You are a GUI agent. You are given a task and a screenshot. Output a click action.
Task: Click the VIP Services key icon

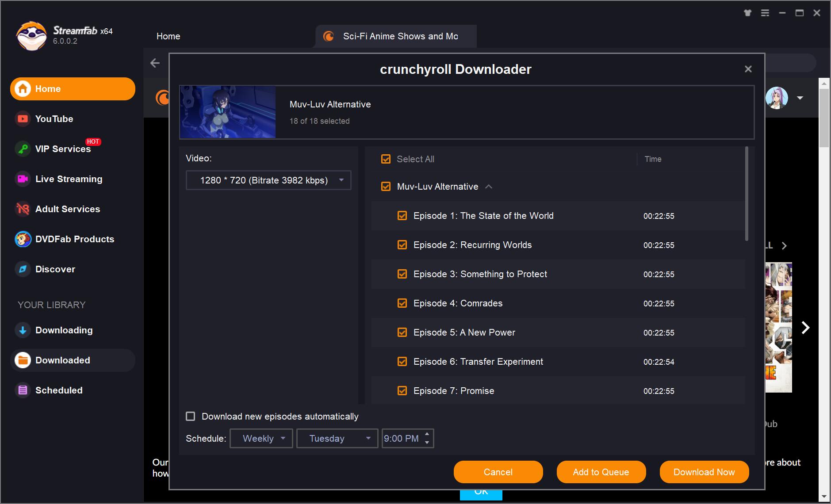[x=23, y=149]
